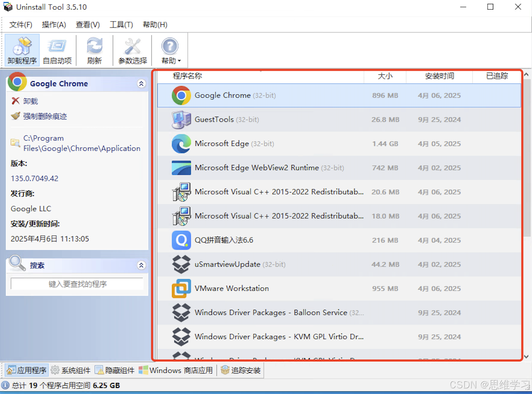Click Chrome logo in details panel header
The height and width of the screenshot is (394, 532).
tap(17, 82)
